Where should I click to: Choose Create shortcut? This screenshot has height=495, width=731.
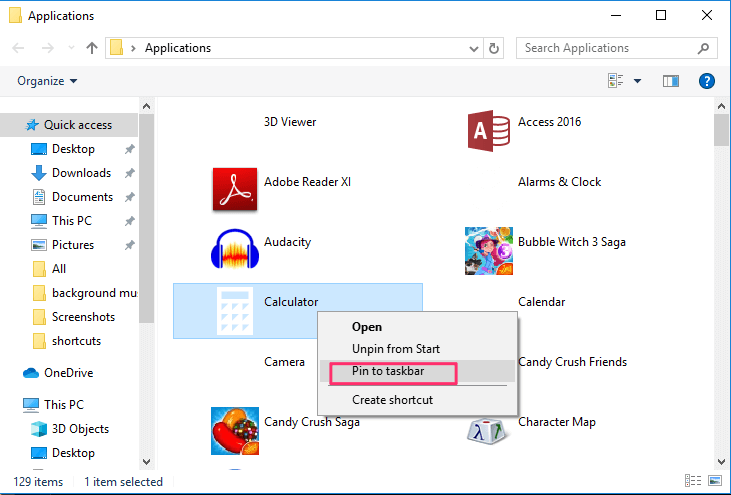[418, 400]
